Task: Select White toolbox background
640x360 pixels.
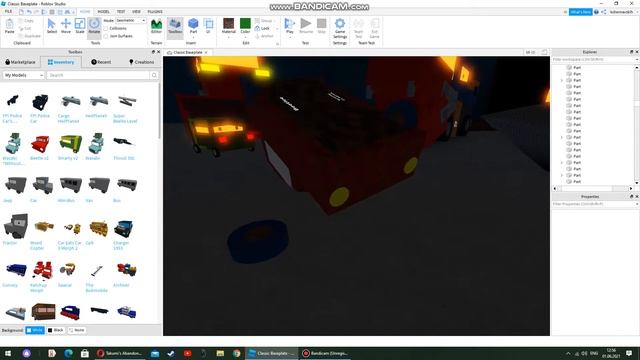Action: point(35,330)
